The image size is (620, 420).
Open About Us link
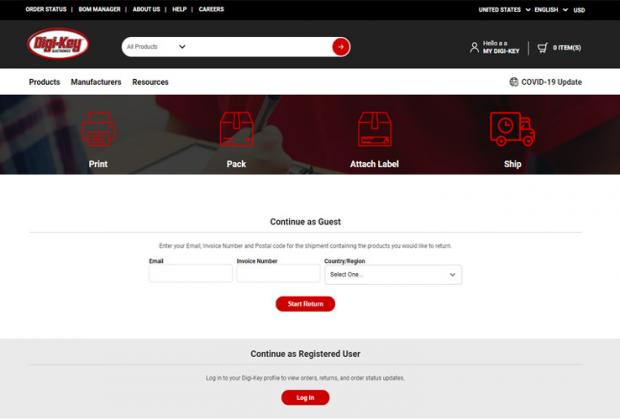(146, 9)
